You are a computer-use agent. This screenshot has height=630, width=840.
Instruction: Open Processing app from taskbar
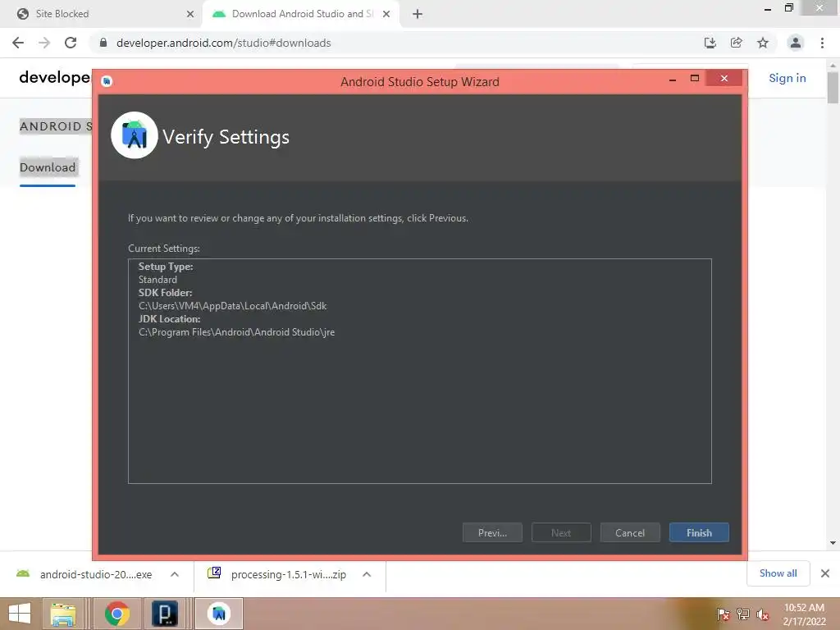click(165, 614)
